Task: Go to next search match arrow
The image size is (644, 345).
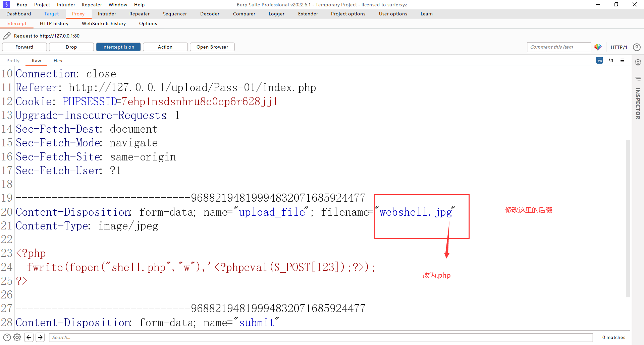Action: tap(40, 337)
